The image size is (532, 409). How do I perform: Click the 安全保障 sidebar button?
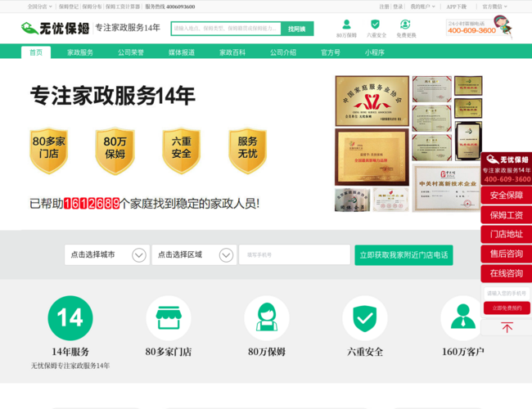(x=507, y=196)
